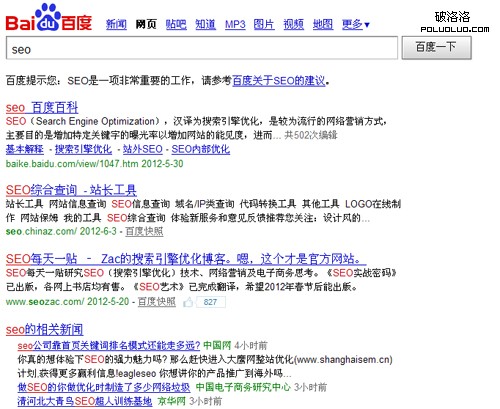Click the 基本解释 sublink
Image resolution: width=500 pixels, height=409 pixels.
(x=25, y=149)
